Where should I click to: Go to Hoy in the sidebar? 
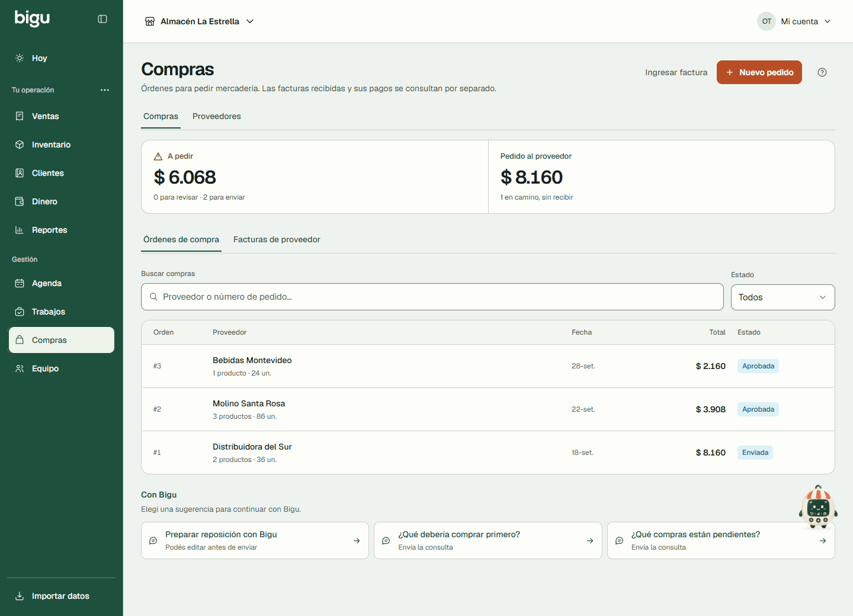(62, 58)
